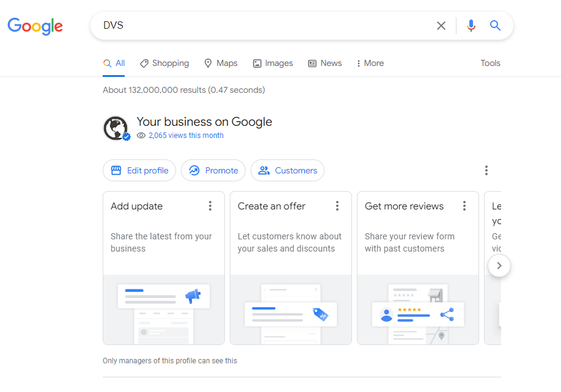Clear the search box with the X icon
The height and width of the screenshot is (392, 561).
[441, 26]
